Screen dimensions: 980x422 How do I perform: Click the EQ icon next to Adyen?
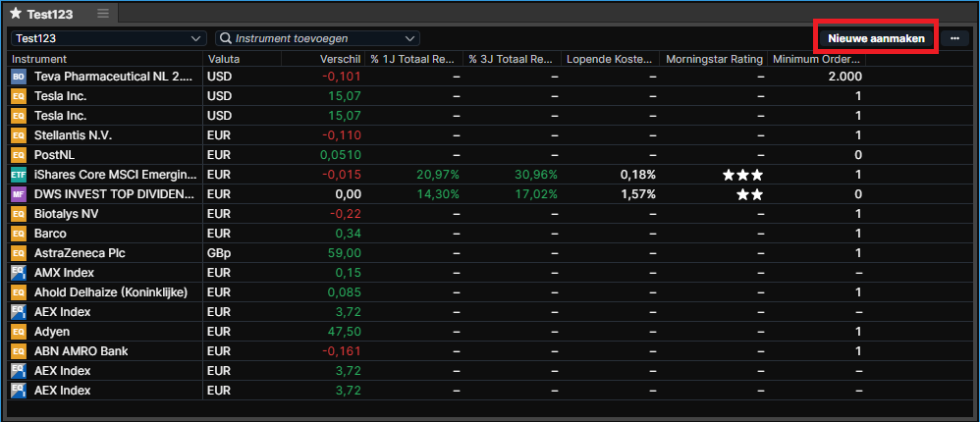click(19, 332)
